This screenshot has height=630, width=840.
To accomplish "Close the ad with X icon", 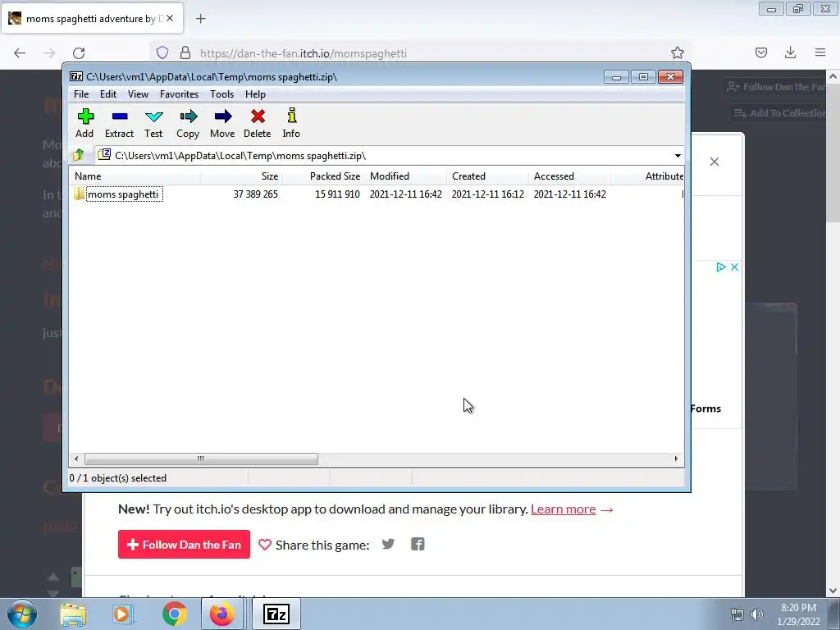I will point(734,267).
